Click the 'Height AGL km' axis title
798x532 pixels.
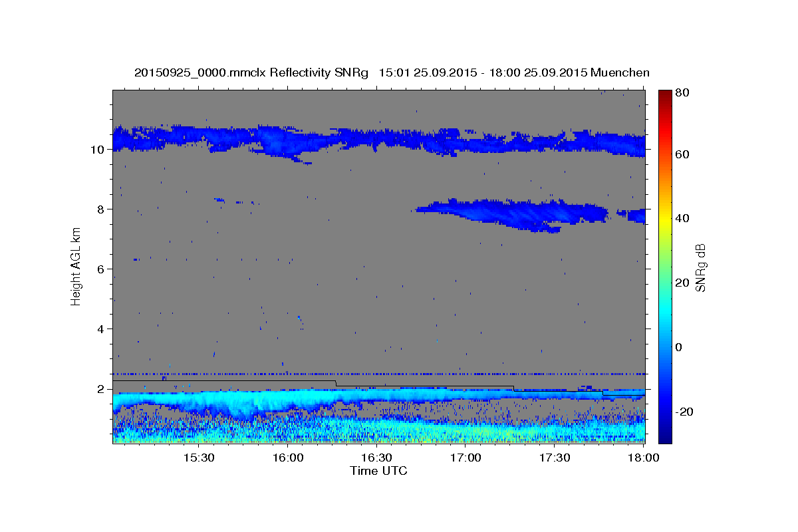pos(76,266)
